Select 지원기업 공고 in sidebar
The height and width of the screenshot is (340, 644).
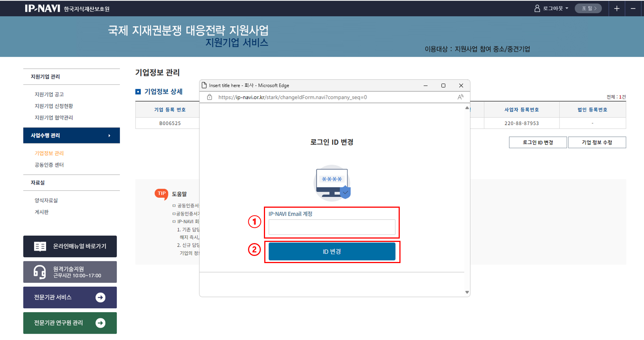click(49, 94)
